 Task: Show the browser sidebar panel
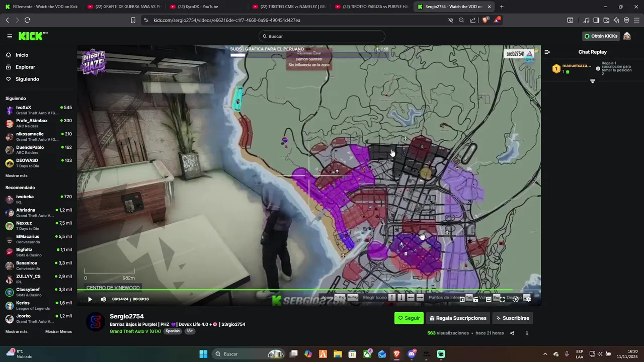596,20
